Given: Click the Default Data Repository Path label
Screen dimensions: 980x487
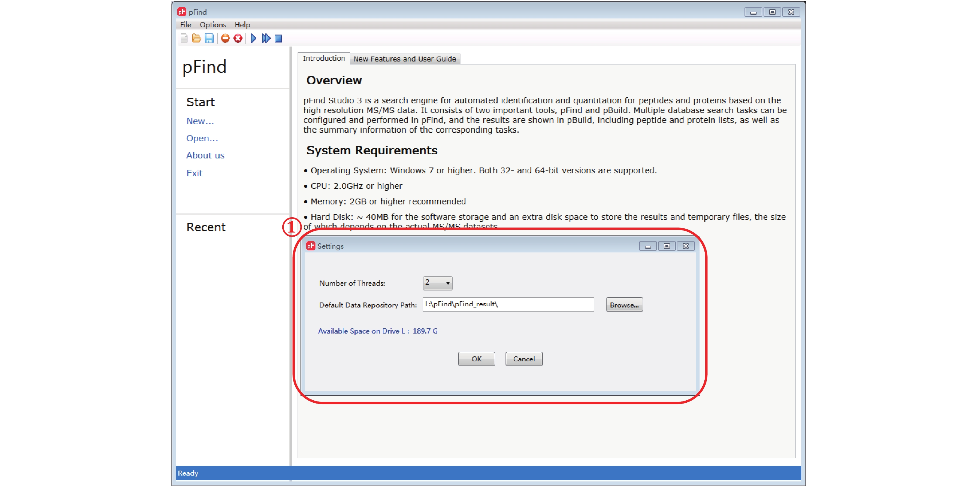Looking at the screenshot, I should click(368, 305).
